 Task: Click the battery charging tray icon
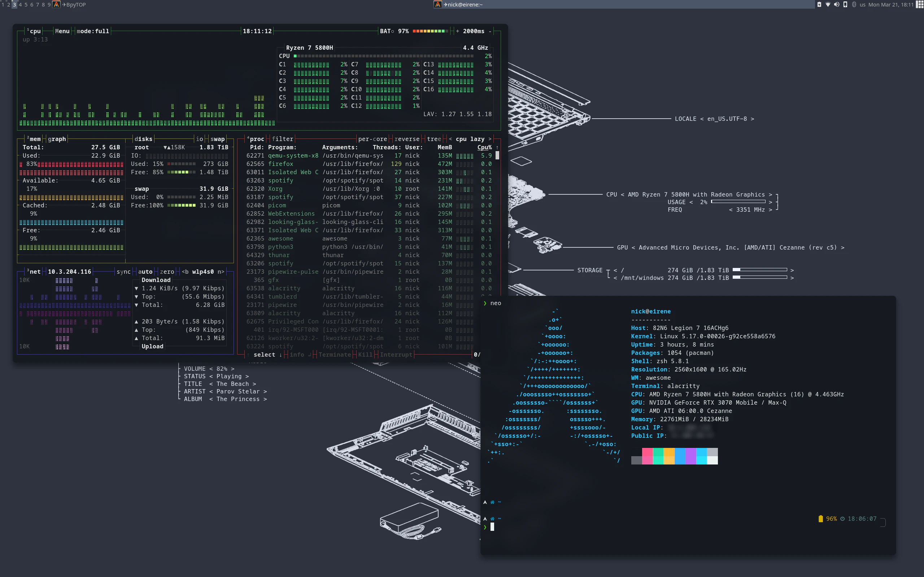(x=819, y=5)
